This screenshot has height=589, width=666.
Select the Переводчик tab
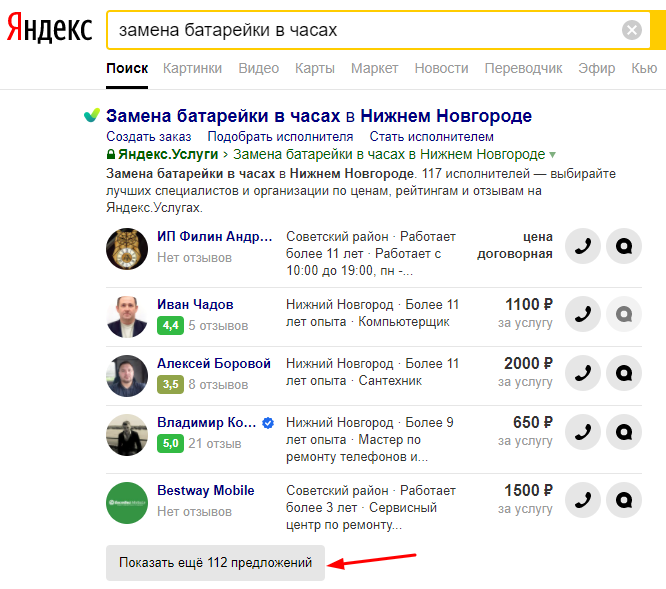pyautogui.click(x=523, y=68)
